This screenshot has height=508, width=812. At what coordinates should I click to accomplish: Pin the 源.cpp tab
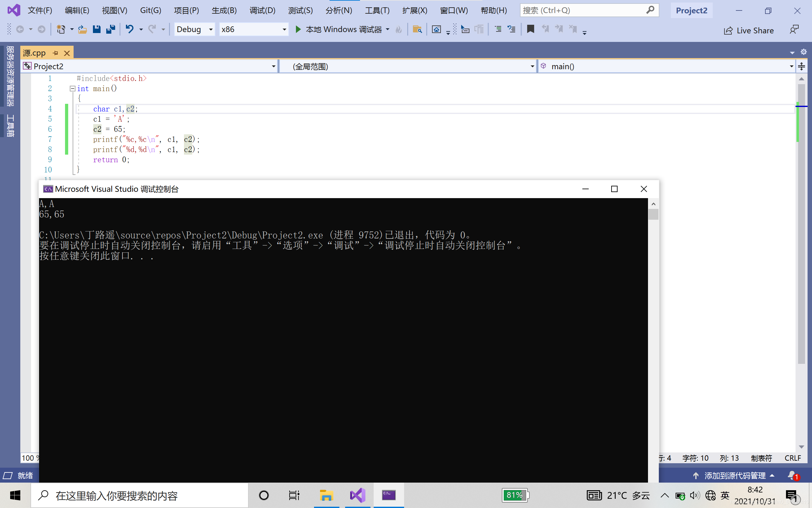(56, 53)
